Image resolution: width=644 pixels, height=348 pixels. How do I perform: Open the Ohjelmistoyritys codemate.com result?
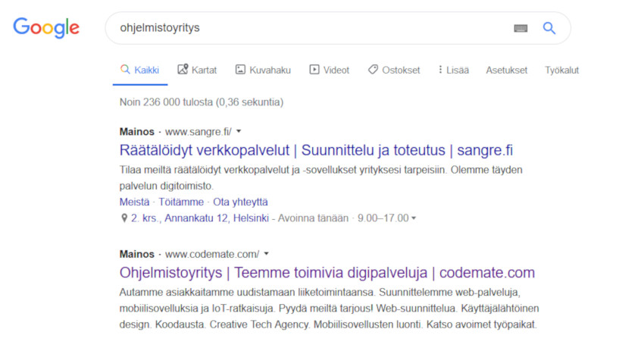point(327,273)
